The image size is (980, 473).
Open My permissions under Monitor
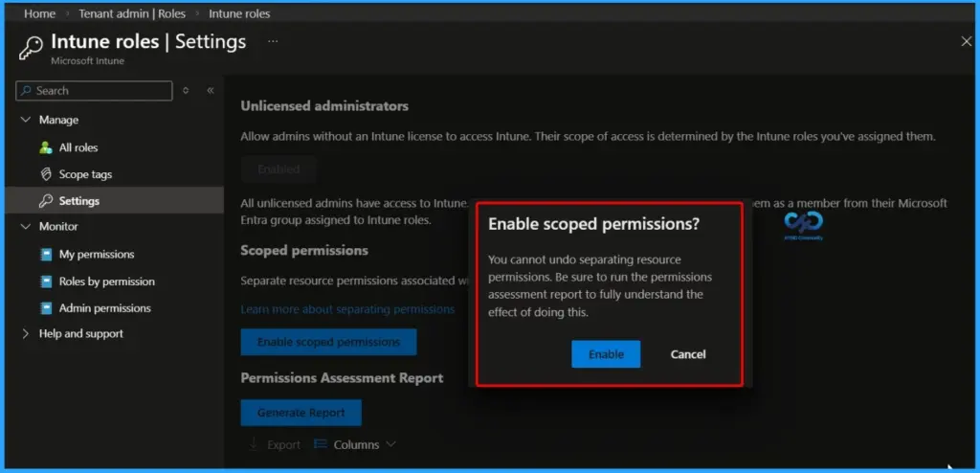click(x=97, y=254)
